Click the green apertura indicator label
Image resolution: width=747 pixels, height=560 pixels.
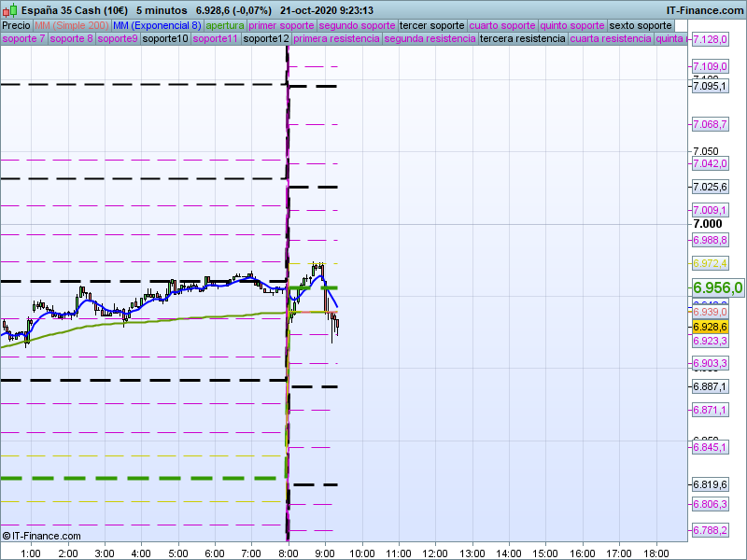coord(225,25)
